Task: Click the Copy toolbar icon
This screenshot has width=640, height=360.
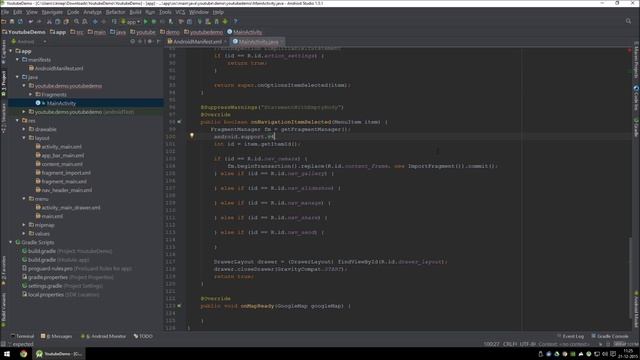Action: click(58, 22)
